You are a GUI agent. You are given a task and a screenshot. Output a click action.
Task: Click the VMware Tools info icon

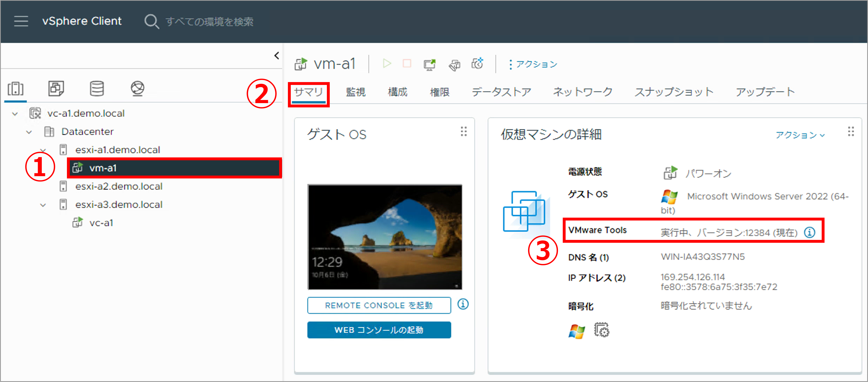810,232
